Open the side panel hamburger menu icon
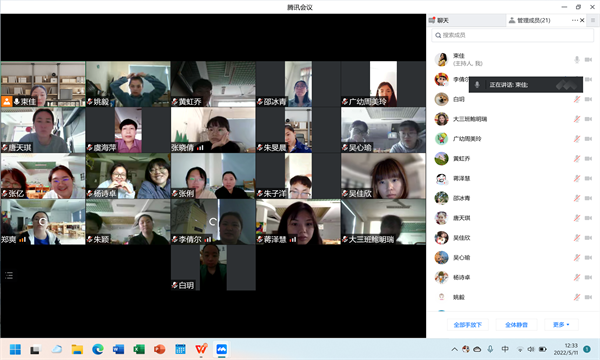 click(x=593, y=20)
